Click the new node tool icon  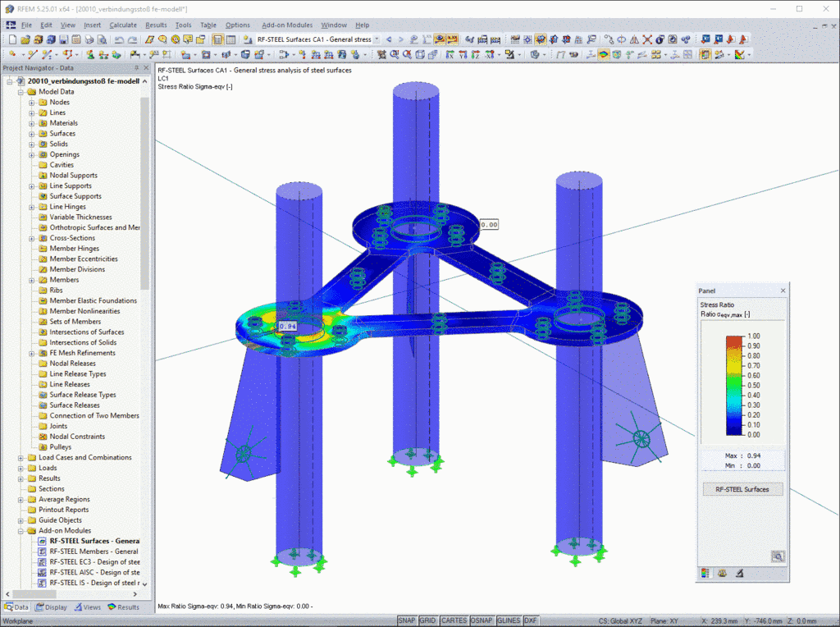point(11,55)
